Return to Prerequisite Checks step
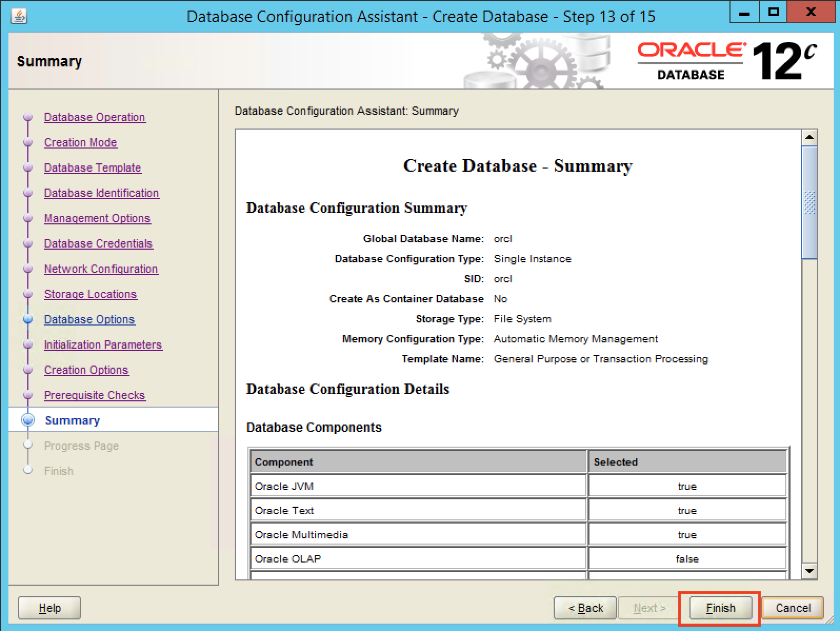Image resolution: width=840 pixels, height=631 pixels. pos(95,395)
